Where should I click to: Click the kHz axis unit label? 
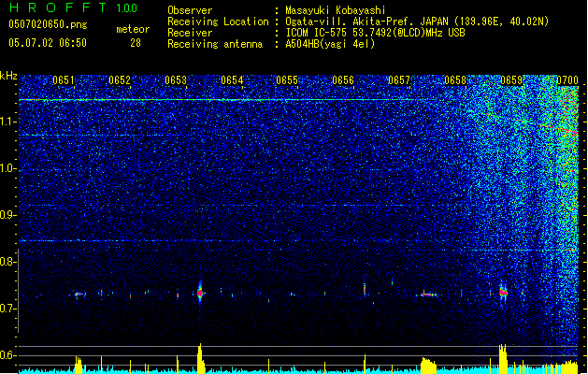point(8,76)
